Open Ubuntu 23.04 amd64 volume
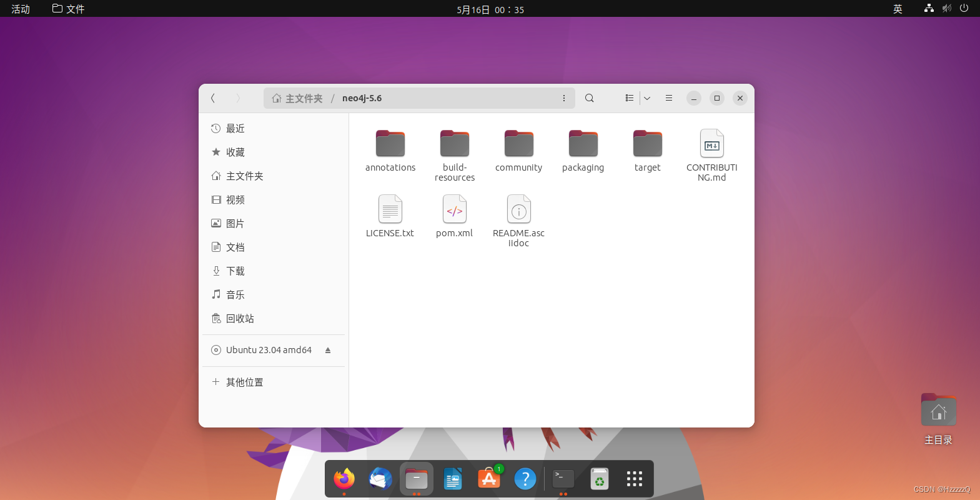The width and height of the screenshot is (980, 500). 269,350
